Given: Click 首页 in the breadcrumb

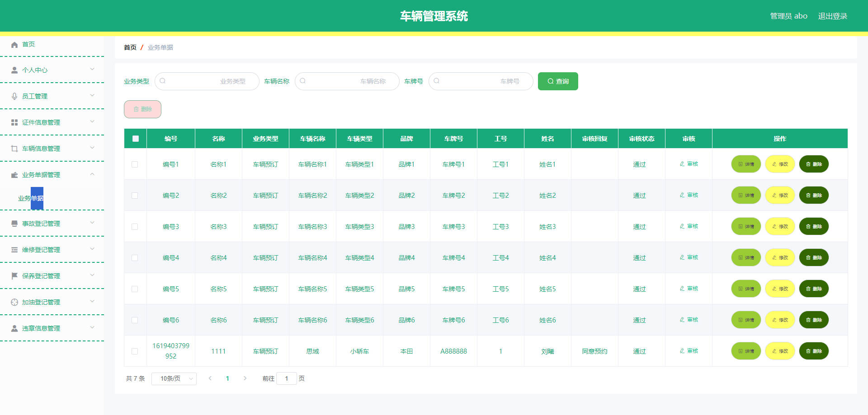Looking at the screenshot, I should click(x=130, y=47).
